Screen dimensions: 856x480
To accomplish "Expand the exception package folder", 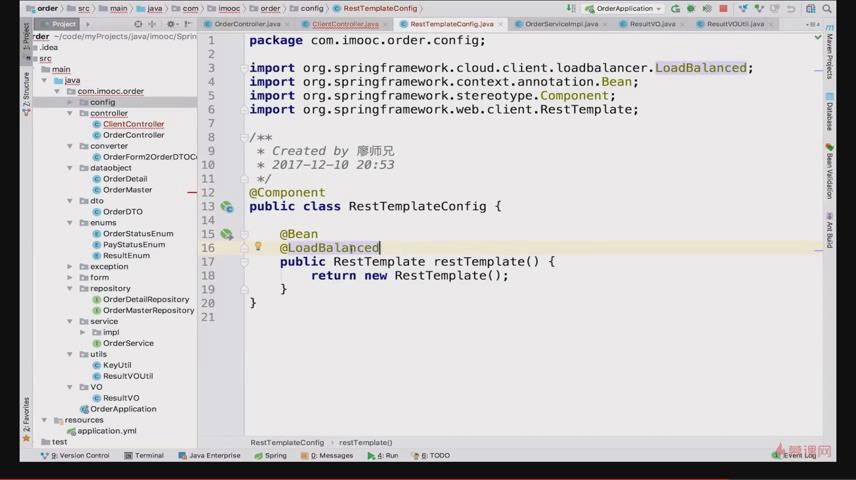I will point(70,266).
